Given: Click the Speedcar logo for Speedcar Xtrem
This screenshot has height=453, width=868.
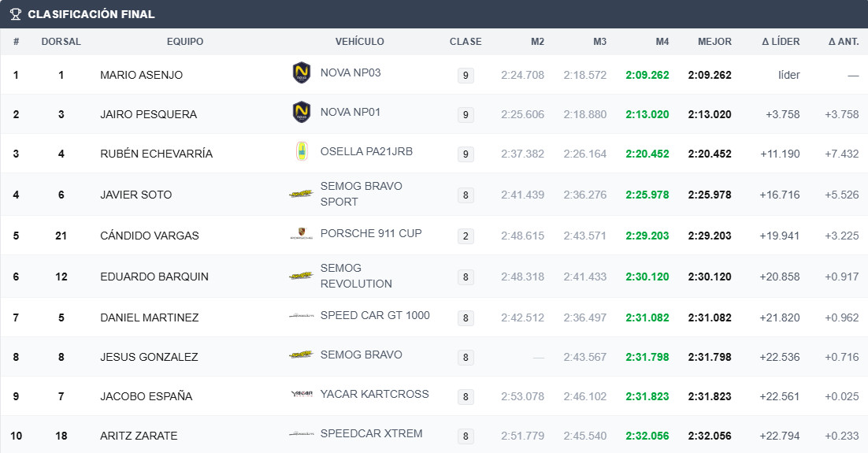Looking at the screenshot, I should click(301, 433).
